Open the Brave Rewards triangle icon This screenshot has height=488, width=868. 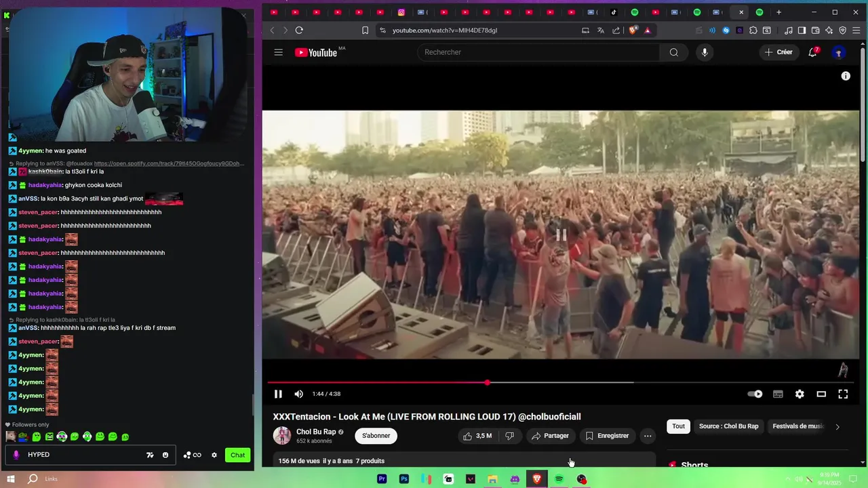coord(648,30)
